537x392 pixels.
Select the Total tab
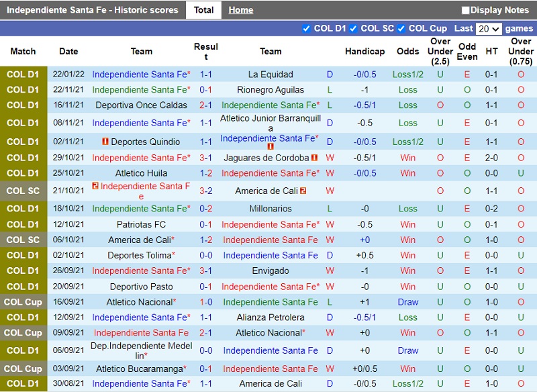coord(203,10)
